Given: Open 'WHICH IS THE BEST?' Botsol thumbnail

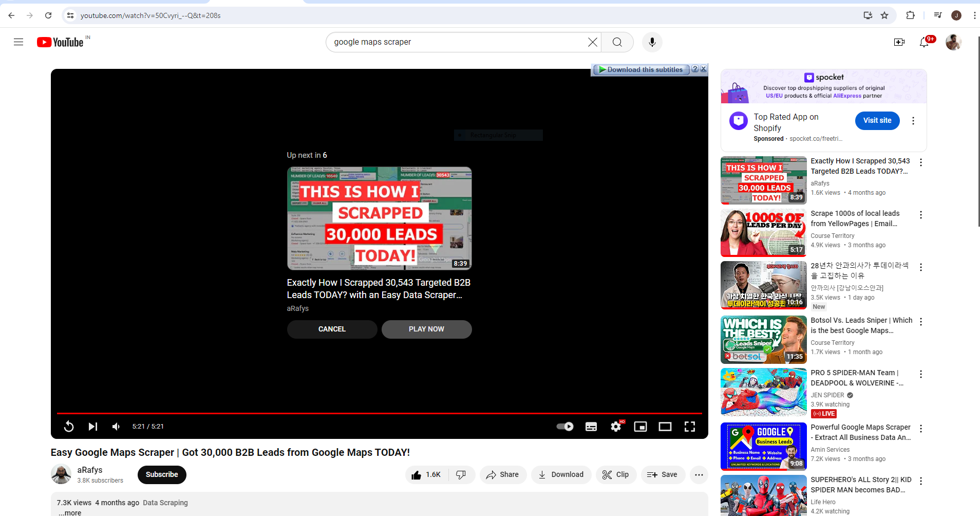Looking at the screenshot, I should pos(763,340).
